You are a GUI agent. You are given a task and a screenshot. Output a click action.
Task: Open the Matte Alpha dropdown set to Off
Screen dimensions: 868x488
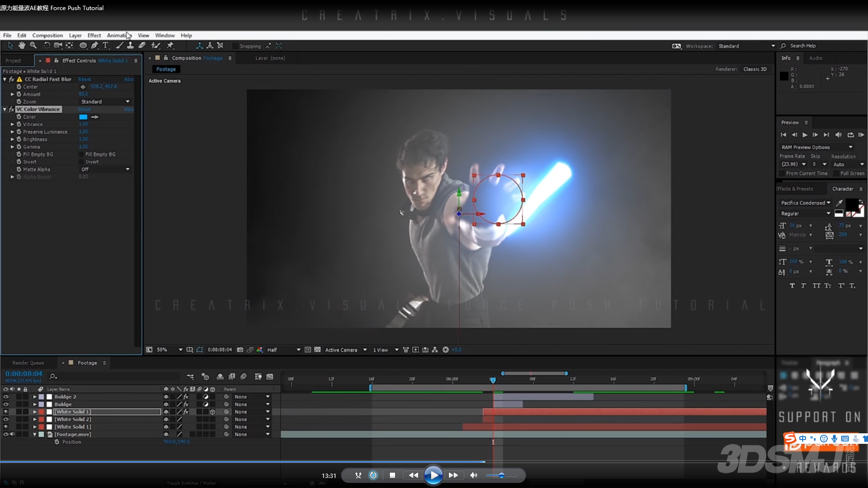pyautogui.click(x=105, y=169)
